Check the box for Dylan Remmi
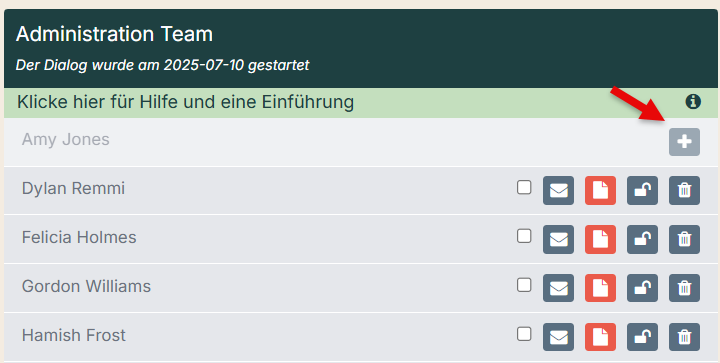This screenshot has height=363, width=720. (x=524, y=187)
